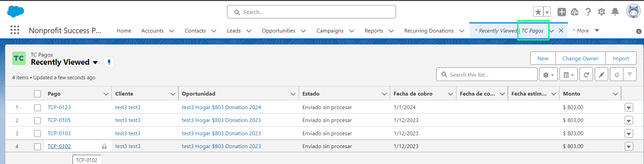644x164 pixels.
Task: Click the Favorites star icon
Action: pos(538,12)
